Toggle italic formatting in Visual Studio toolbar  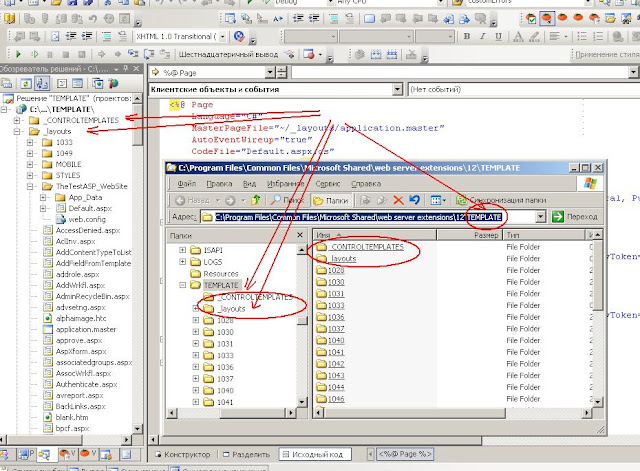[x=482, y=36]
